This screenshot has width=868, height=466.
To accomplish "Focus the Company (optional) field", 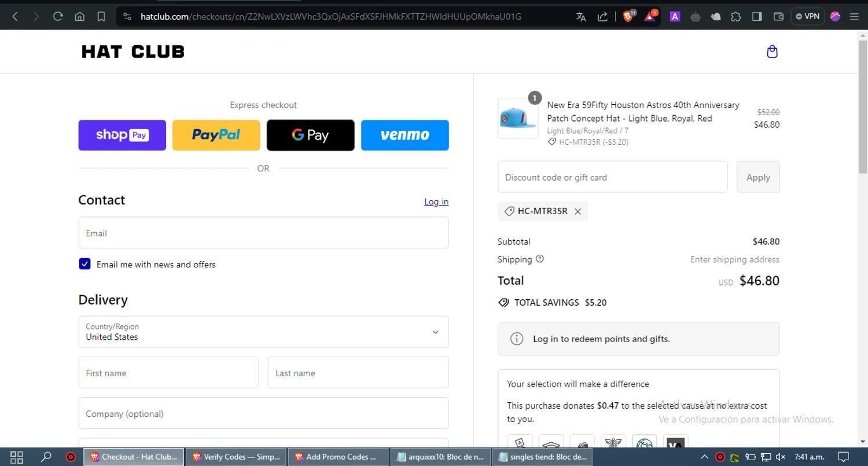I will (263, 413).
